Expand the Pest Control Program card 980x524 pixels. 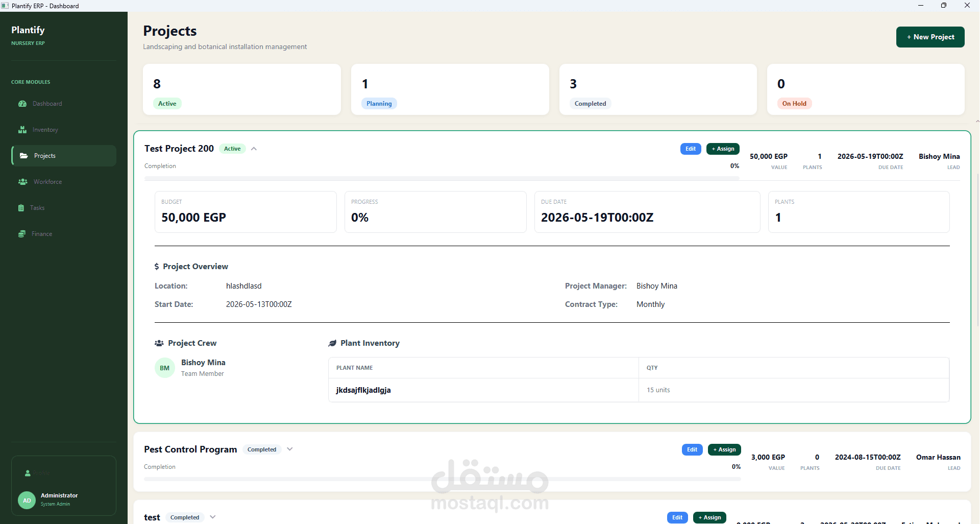coord(290,449)
